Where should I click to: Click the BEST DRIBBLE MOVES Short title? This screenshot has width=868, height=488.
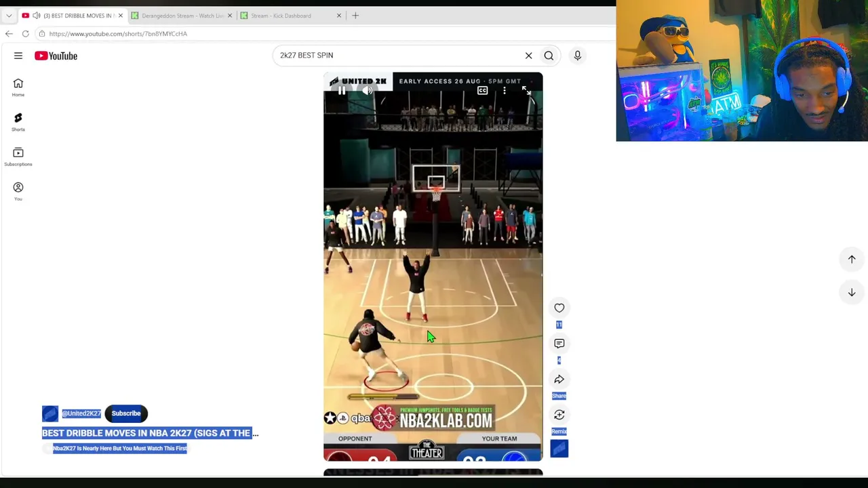tap(150, 433)
